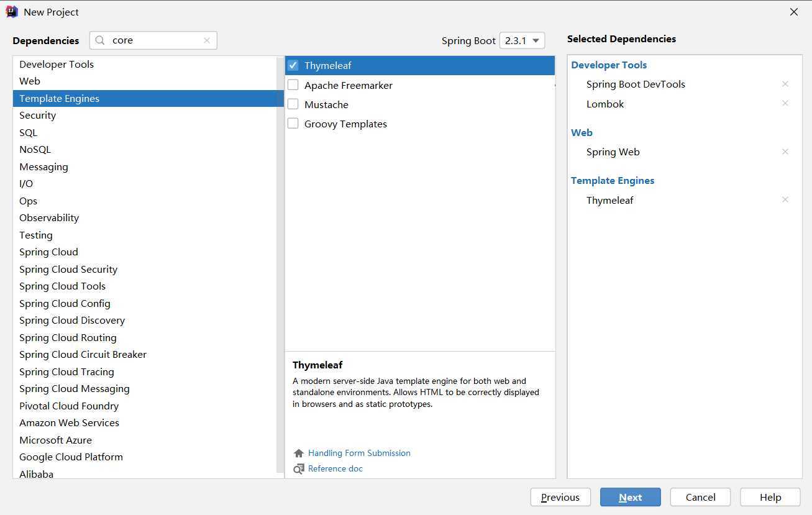Open Pivotal Cloud Foundry category
812x515 pixels.
(145, 406)
